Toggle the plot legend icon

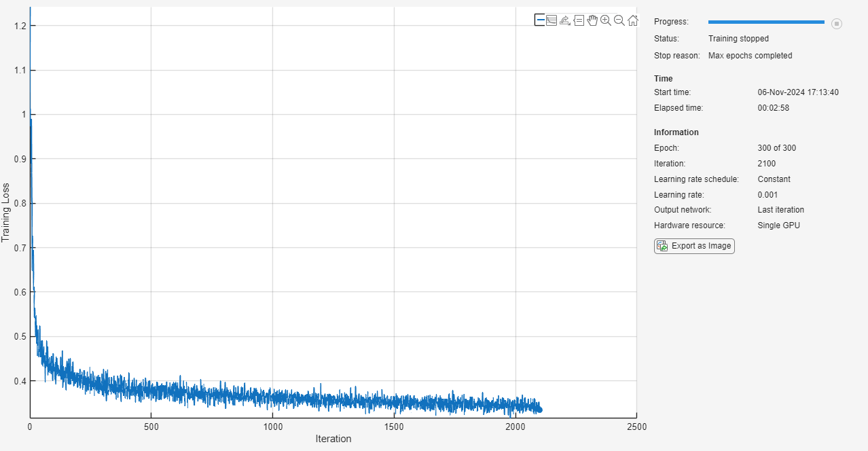[x=539, y=20]
